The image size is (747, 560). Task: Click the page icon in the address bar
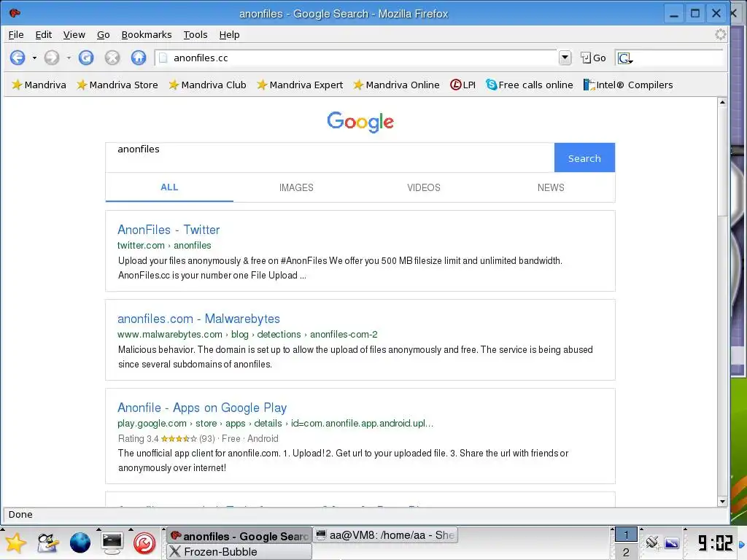tap(163, 58)
